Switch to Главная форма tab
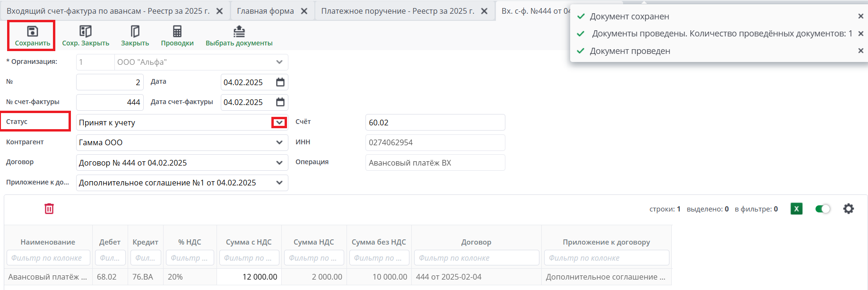The height and width of the screenshot is (290, 868). click(265, 11)
